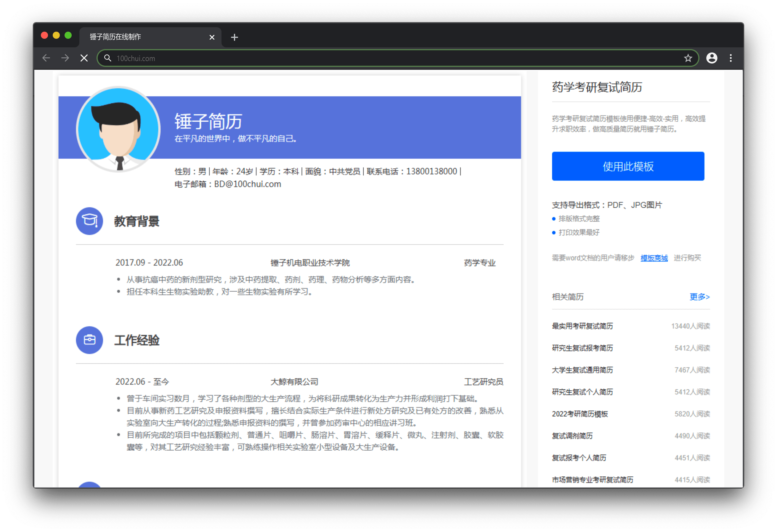This screenshot has width=777, height=532.
Task: Click the 2017.09 - 2022.06 date range
Action: coord(149,263)
